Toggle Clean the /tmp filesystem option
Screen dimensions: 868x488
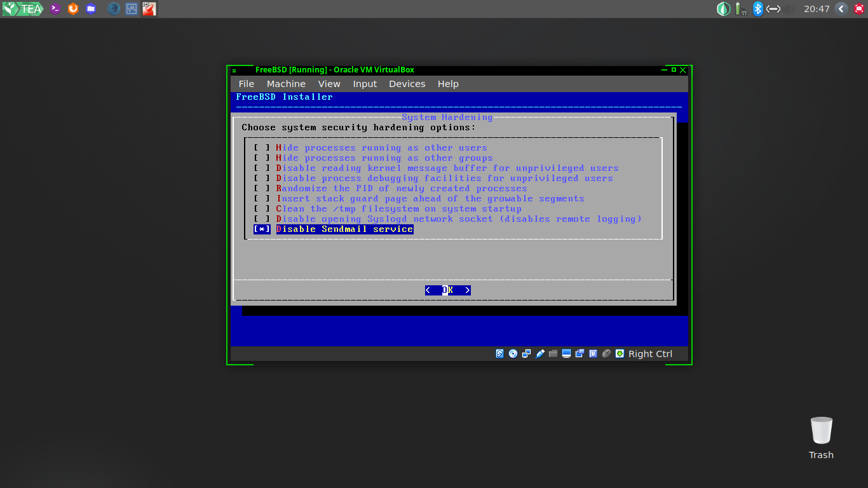point(388,209)
